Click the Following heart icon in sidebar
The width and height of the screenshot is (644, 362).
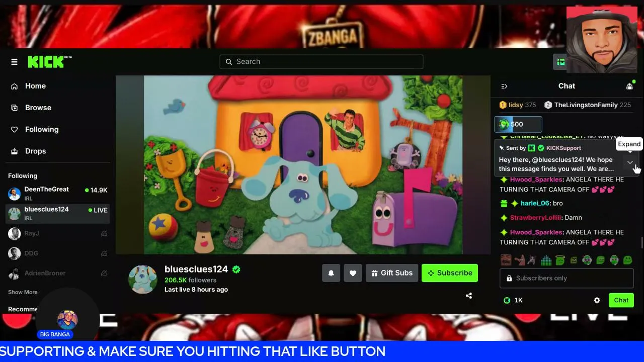point(15,129)
